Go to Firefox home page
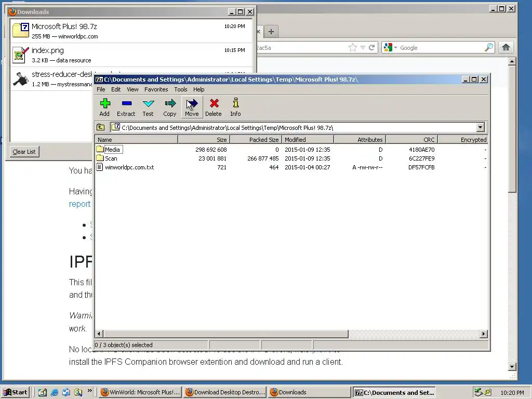The height and width of the screenshot is (399, 532). click(506, 47)
